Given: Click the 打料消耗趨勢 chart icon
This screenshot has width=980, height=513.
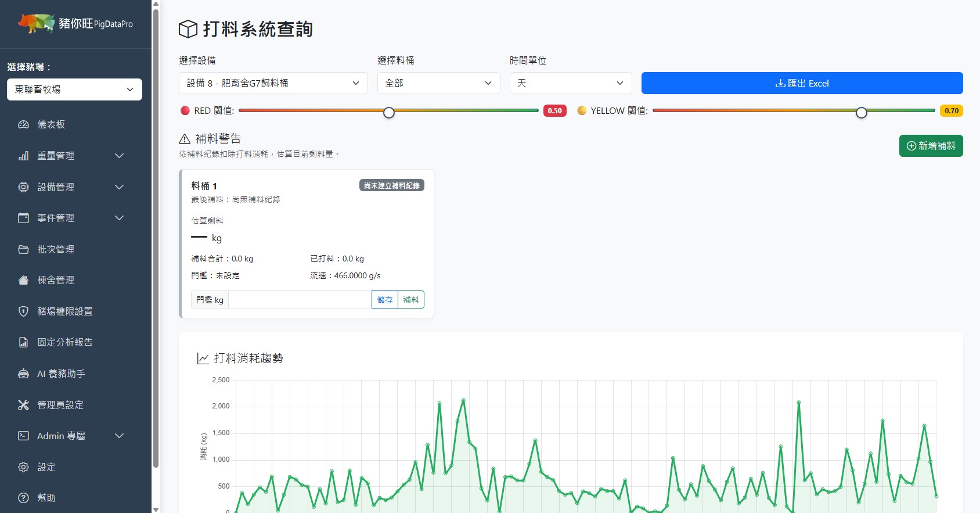Looking at the screenshot, I should 203,358.
